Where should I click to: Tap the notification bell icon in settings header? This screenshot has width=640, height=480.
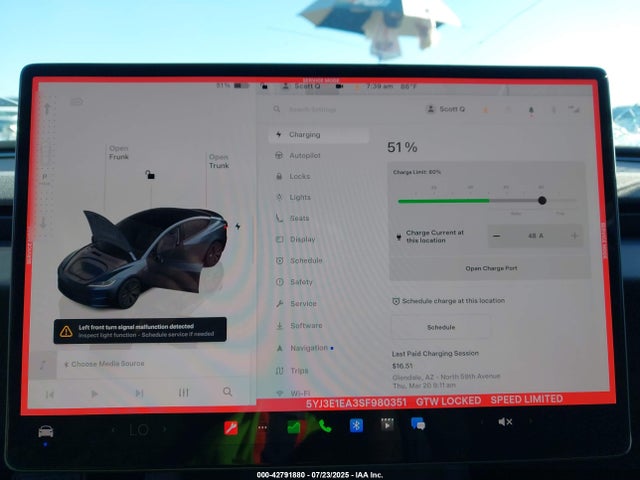531,110
